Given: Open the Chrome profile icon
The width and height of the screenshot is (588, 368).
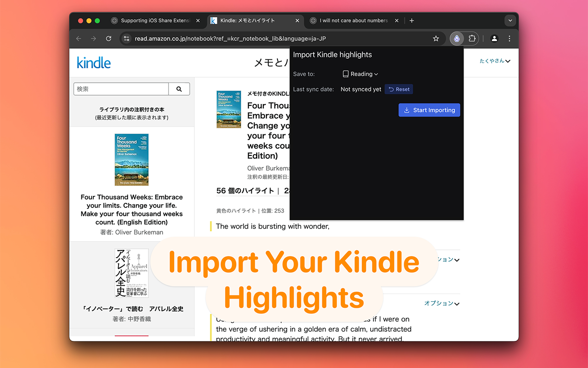Looking at the screenshot, I should click(x=494, y=39).
